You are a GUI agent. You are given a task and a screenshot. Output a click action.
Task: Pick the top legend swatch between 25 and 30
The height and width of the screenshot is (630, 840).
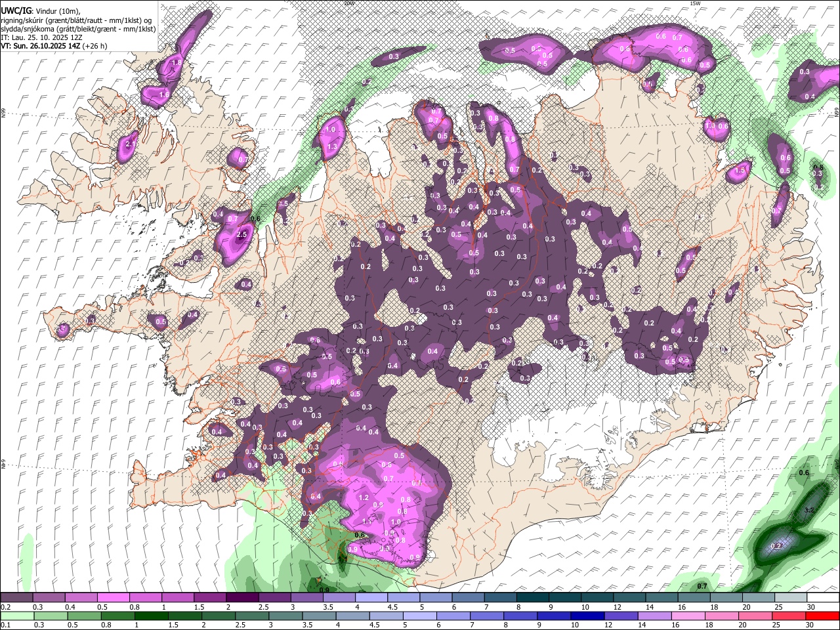tap(790, 597)
